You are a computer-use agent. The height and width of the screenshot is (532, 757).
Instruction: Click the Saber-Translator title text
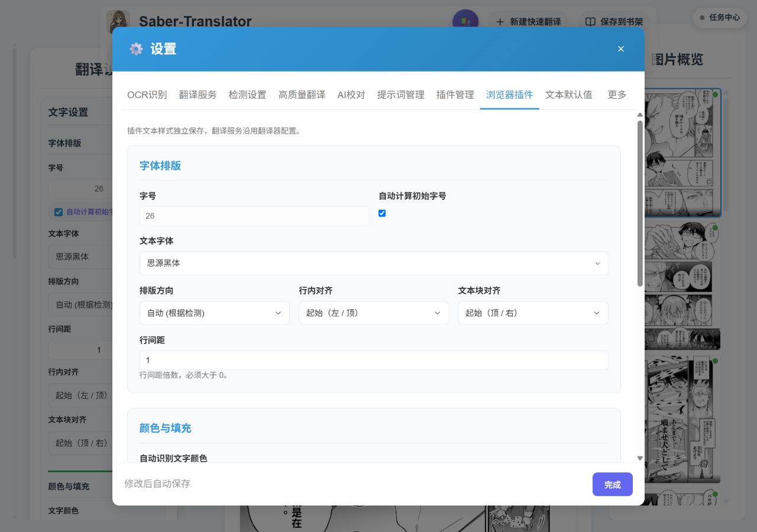[195, 22]
